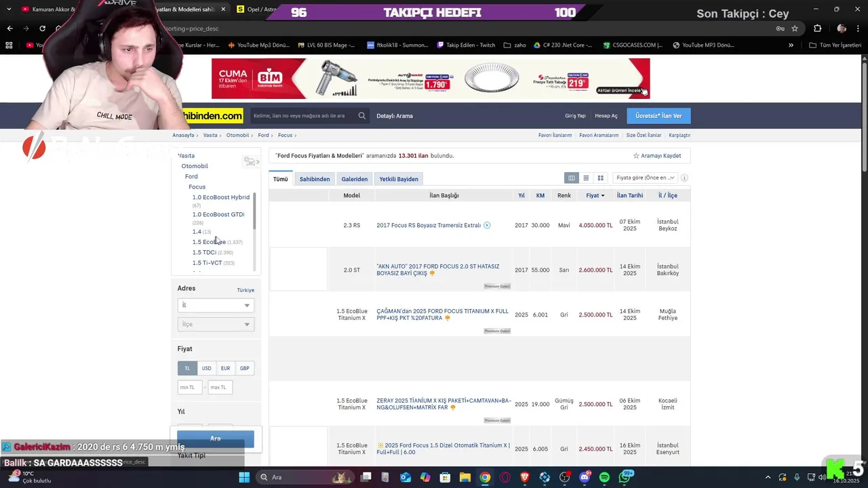868x488 pixels.
Task: Click Otomobil breadcrumb link
Action: 238,135
